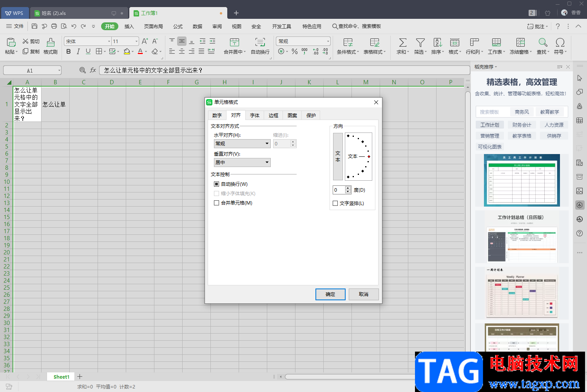
Task: Click the Print icon in quick toolbar
Action: click(x=54, y=26)
